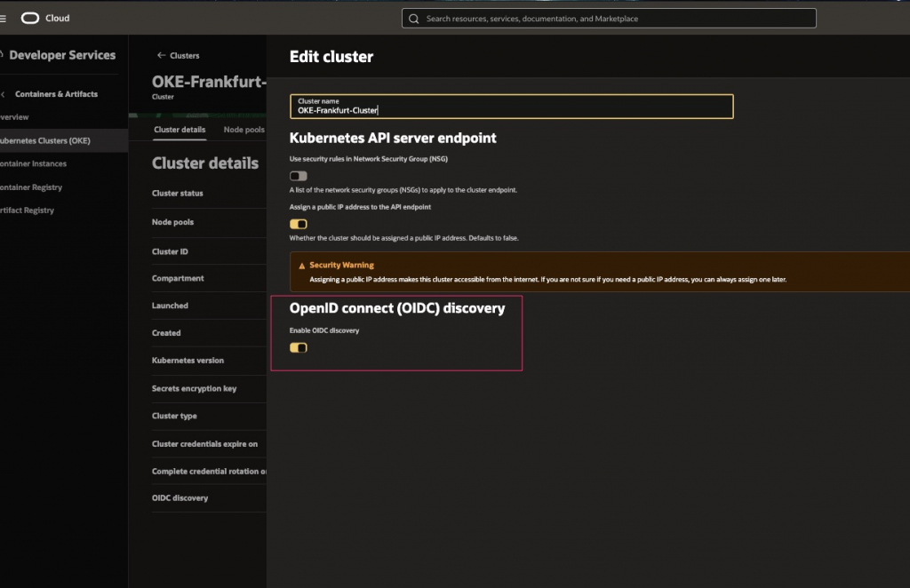Click the search magnifier icon

point(414,19)
